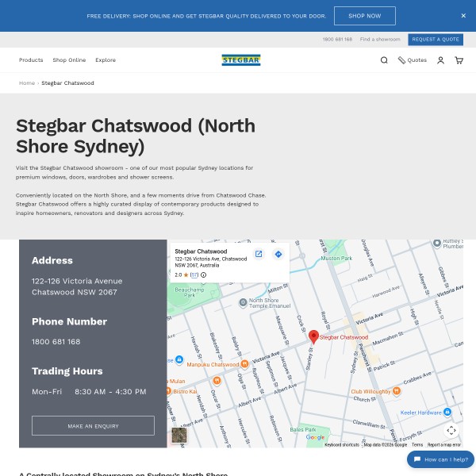The width and height of the screenshot is (476, 476).
Task: Open the Shop Online menu
Action: coord(69,60)
